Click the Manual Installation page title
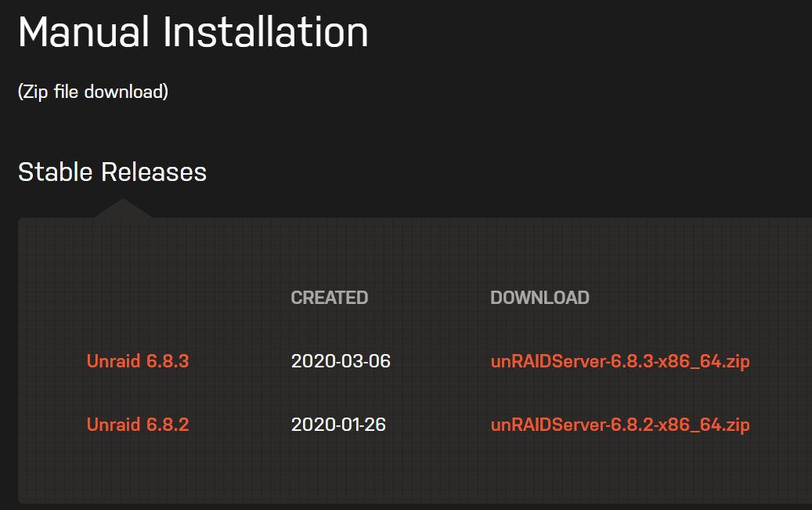The image size is (812, 510). (x=193, y=33)
